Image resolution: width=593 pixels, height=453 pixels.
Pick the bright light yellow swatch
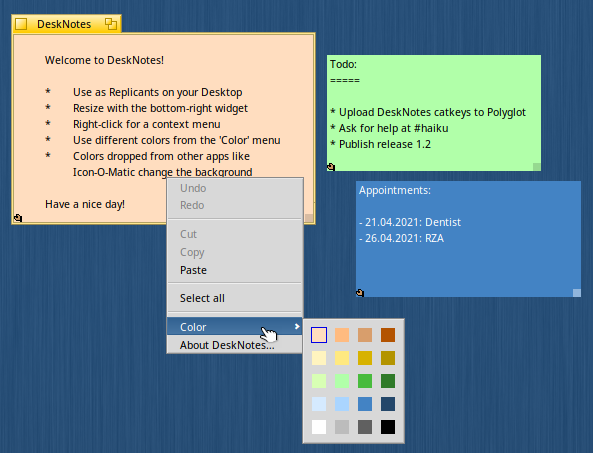click(x=342, y=358)
